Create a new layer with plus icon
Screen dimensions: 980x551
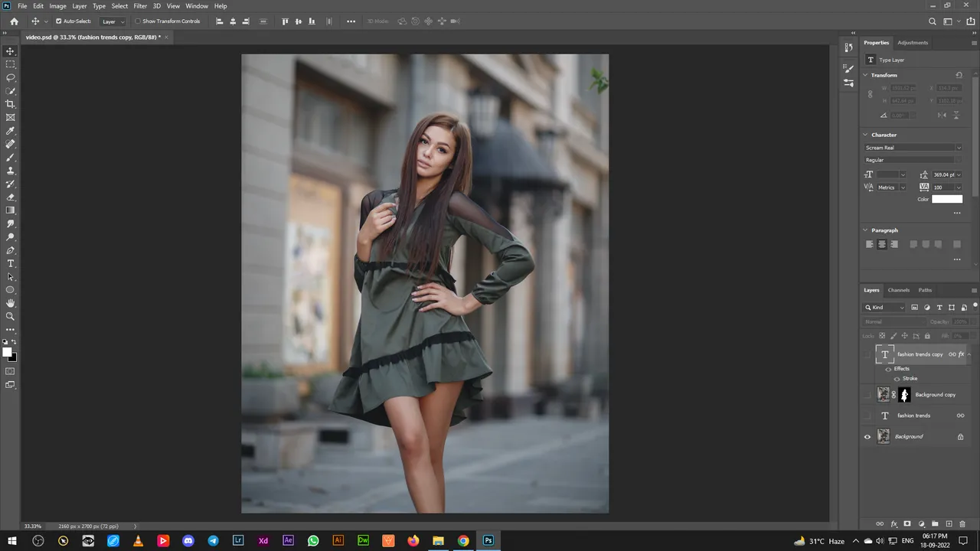click(949, 523)
